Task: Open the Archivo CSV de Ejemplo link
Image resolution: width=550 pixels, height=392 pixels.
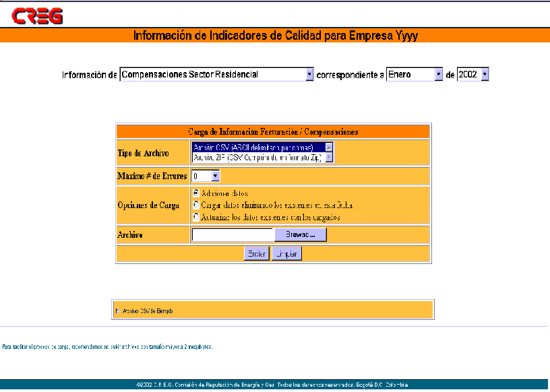Action: coord(152,311)
